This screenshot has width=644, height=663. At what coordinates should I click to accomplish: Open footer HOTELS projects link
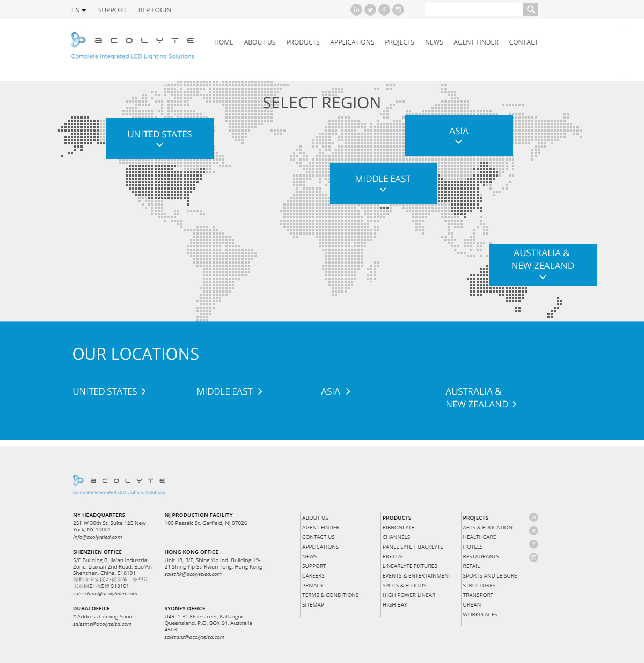(x=473, y=547)
